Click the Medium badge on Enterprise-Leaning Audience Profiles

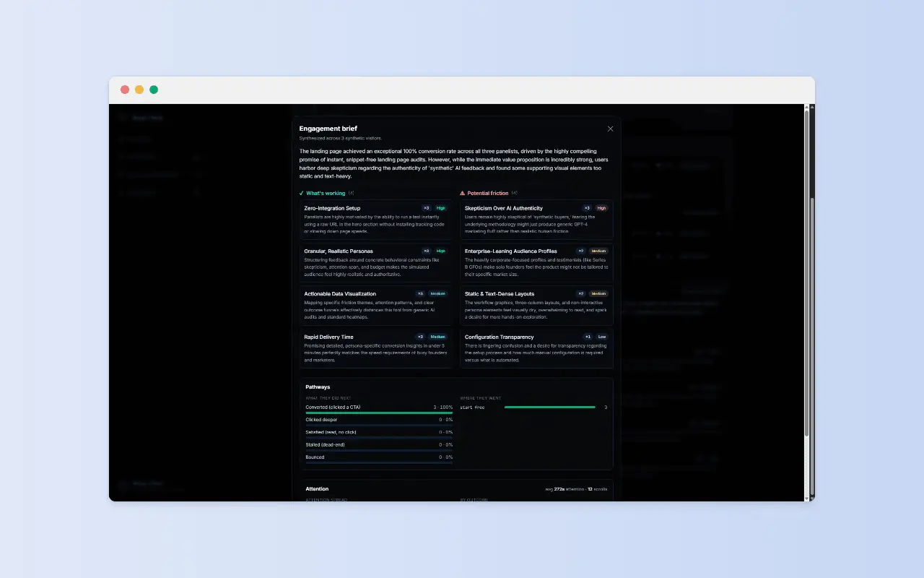point(598,251)
